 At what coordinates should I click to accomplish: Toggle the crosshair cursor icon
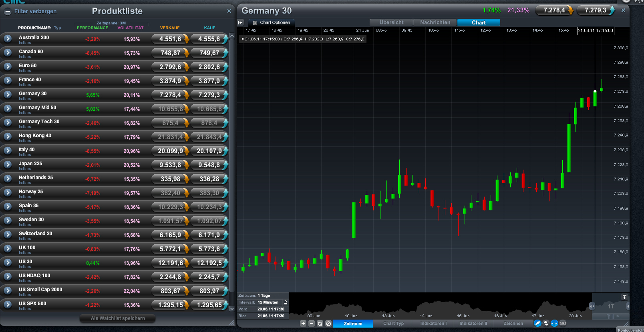(554, 323)
